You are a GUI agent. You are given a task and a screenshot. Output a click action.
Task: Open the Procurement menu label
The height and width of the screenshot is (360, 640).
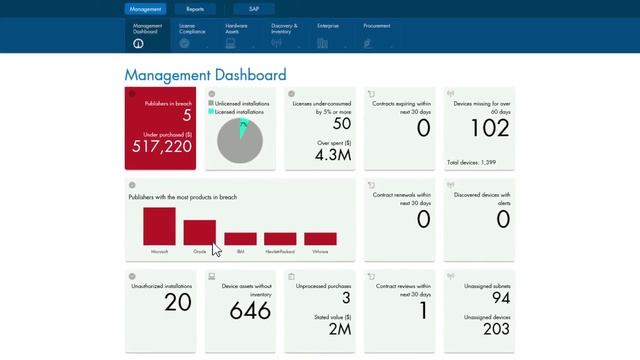[x=376, y=26]
